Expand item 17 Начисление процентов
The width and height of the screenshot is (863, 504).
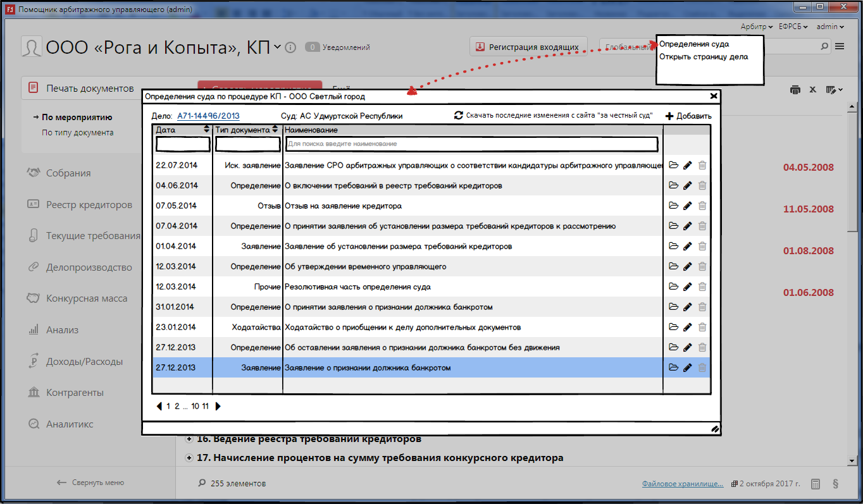click(x=189, y=458)
